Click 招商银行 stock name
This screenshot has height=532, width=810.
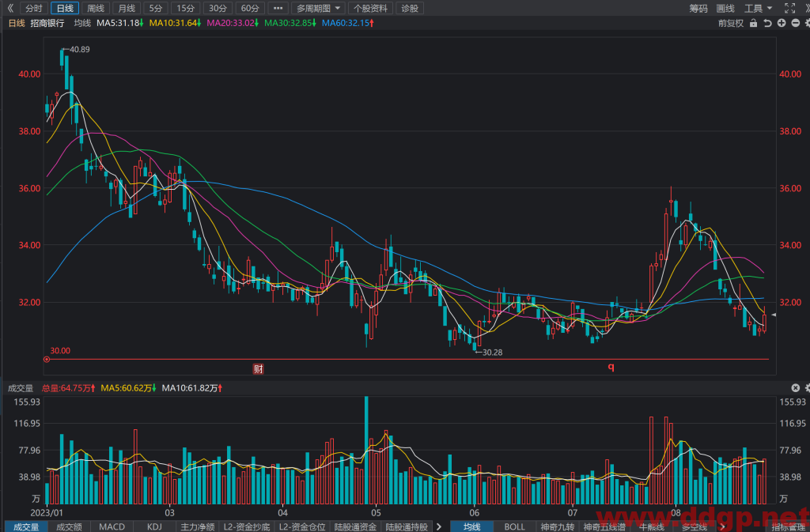[x=47, y=23]
